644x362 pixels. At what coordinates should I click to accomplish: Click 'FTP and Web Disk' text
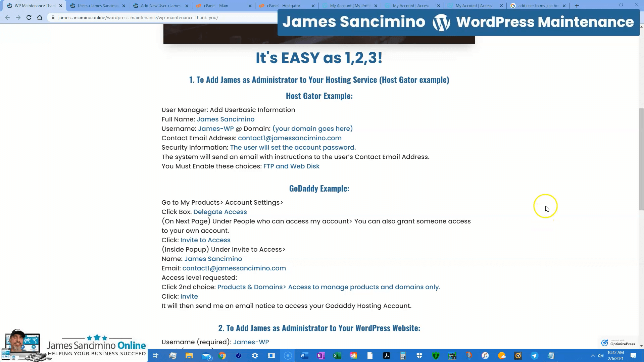291,166
